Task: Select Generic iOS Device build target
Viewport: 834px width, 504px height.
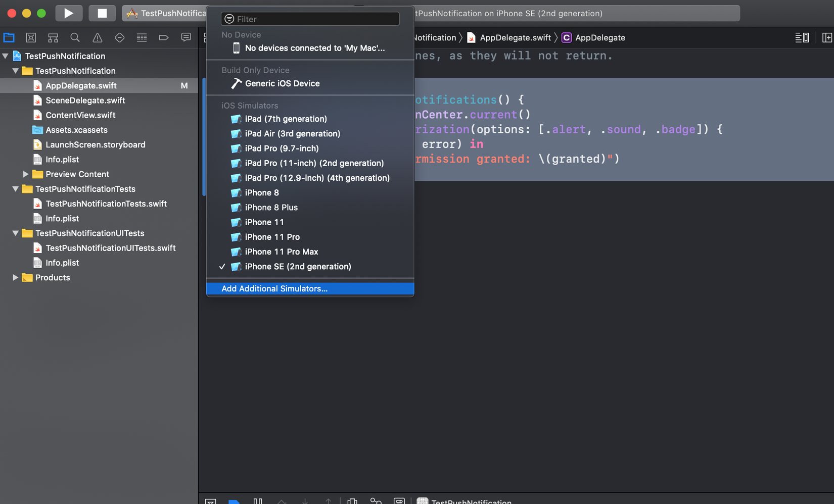Action: point(282,83)
